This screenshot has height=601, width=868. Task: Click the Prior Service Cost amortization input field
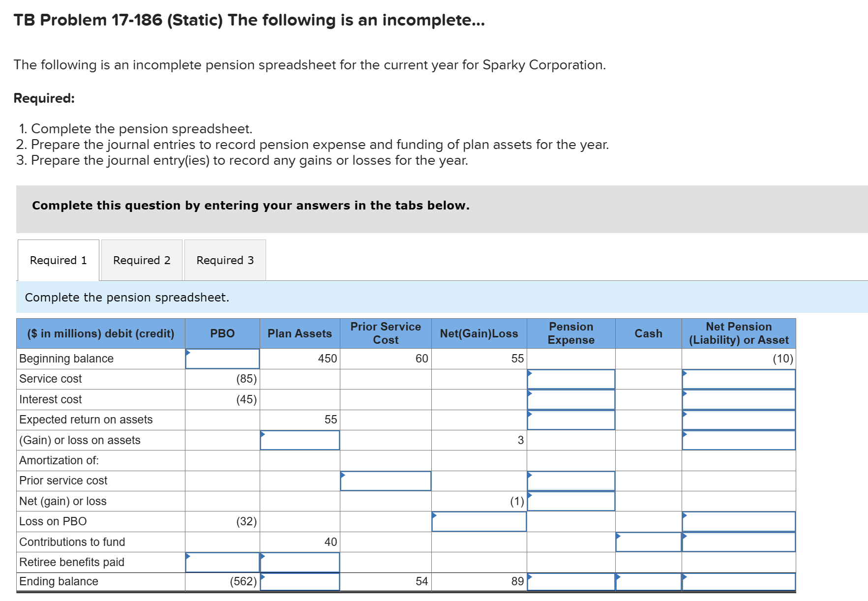pyautogui.click(x=385, y=481)
